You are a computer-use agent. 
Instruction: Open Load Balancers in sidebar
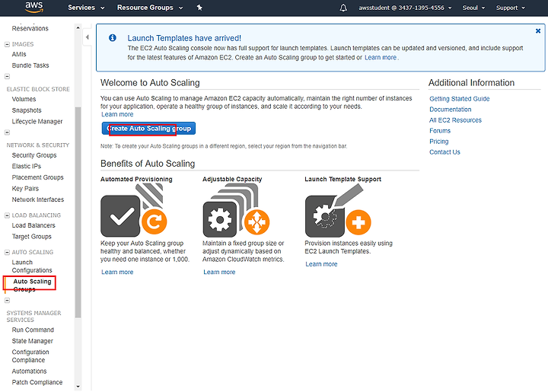[x=33, y=226]
